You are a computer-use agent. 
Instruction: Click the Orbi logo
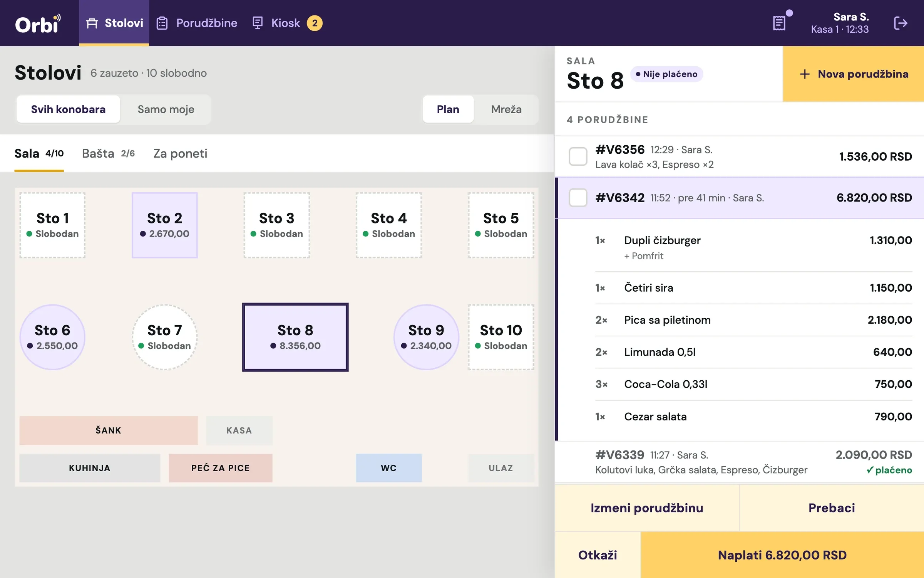(38, 24)
